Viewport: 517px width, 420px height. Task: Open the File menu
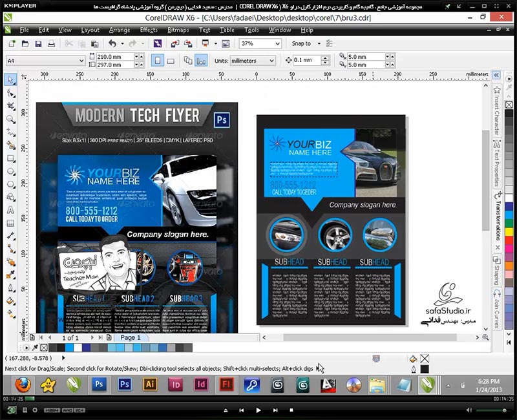(24, 30)
